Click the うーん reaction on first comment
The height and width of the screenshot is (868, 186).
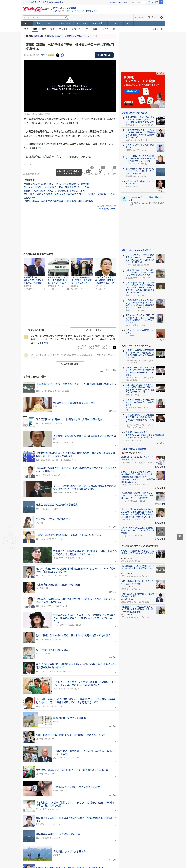pos(107,347)
